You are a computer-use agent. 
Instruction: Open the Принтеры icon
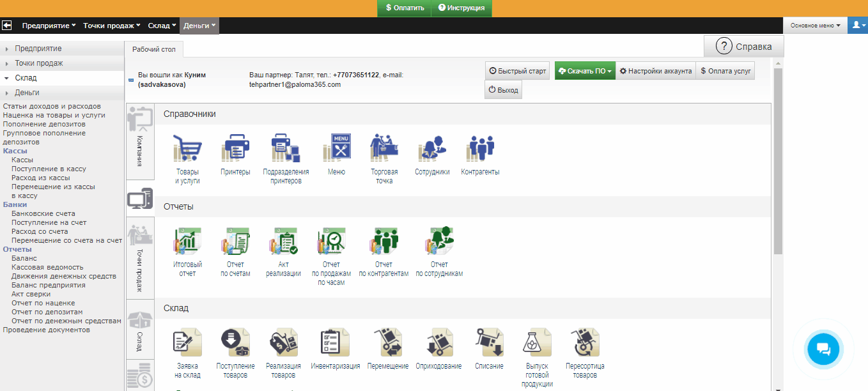click(235, 149)
